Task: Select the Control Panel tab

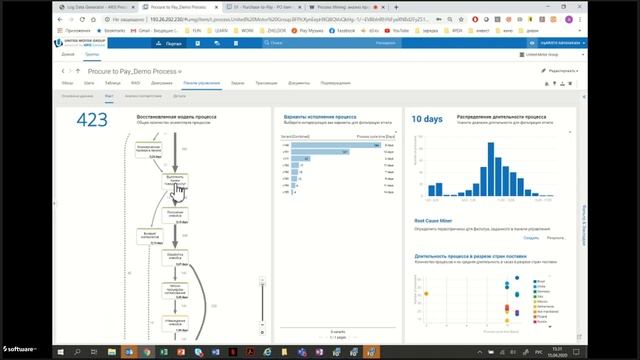Action: pyautogui.click(x=202, y=83)
